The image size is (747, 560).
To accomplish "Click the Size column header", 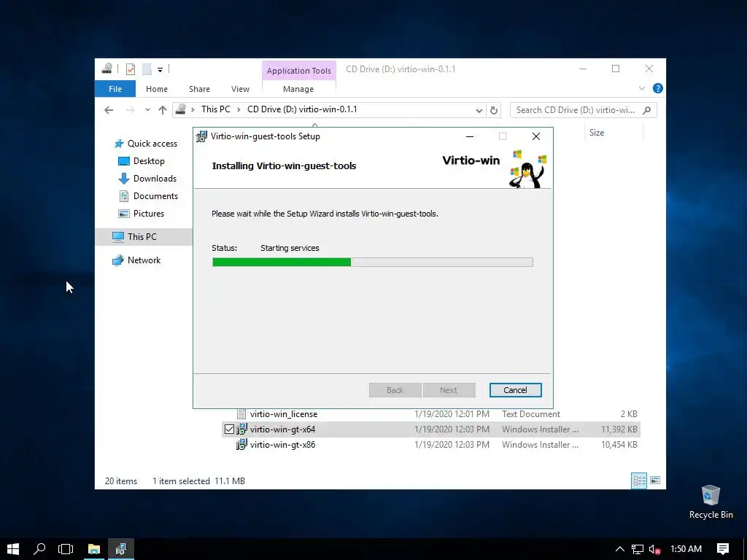I will pos(597,133).
